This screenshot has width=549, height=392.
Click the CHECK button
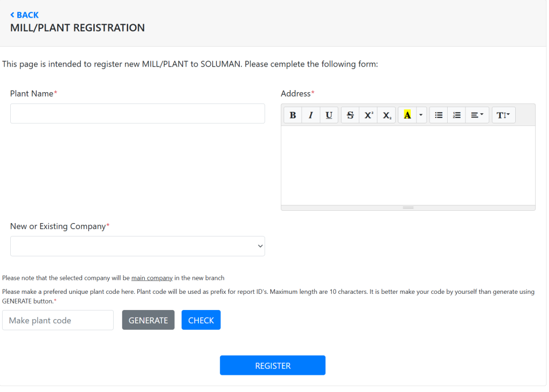point(201,320)
